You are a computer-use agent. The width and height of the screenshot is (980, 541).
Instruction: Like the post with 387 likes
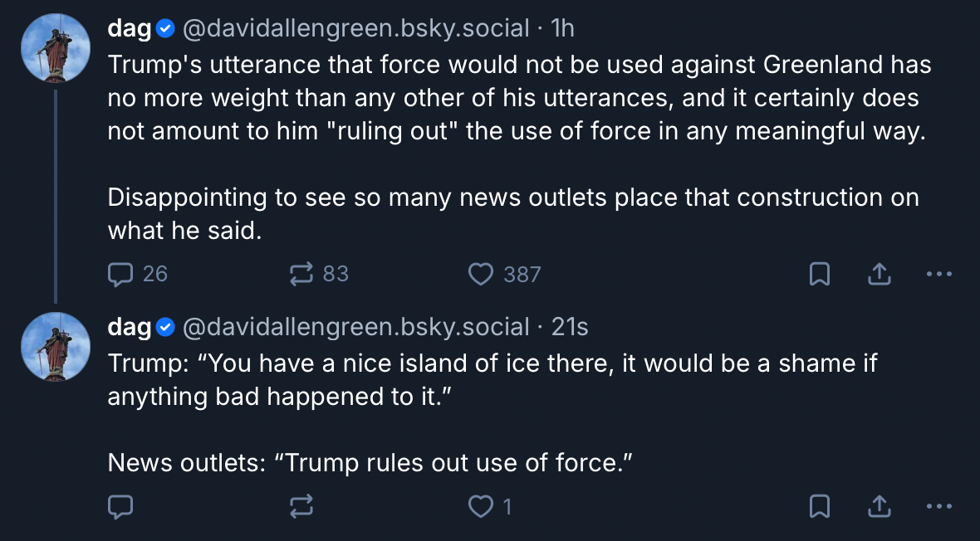(481, 274)
